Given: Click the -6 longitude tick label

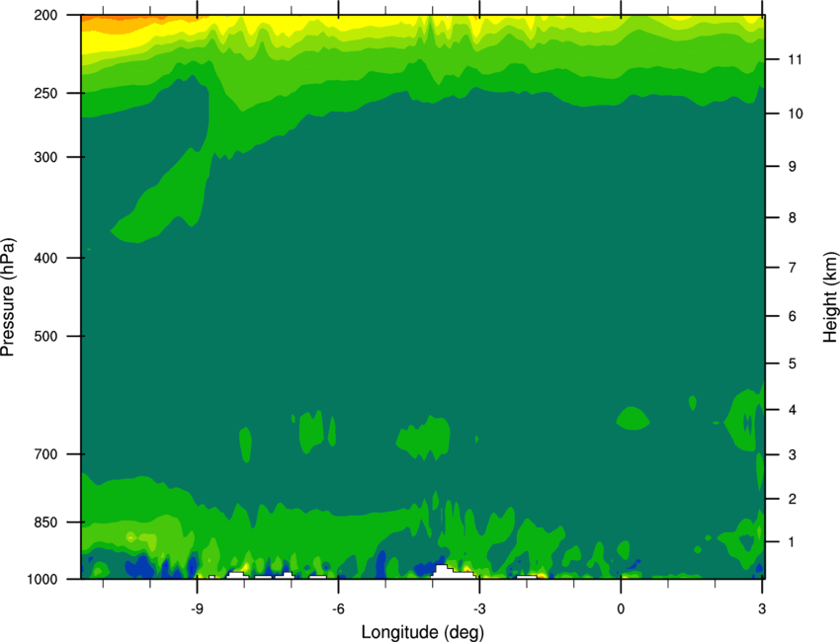Looking at the screenshot, I should tap(338, 608).
